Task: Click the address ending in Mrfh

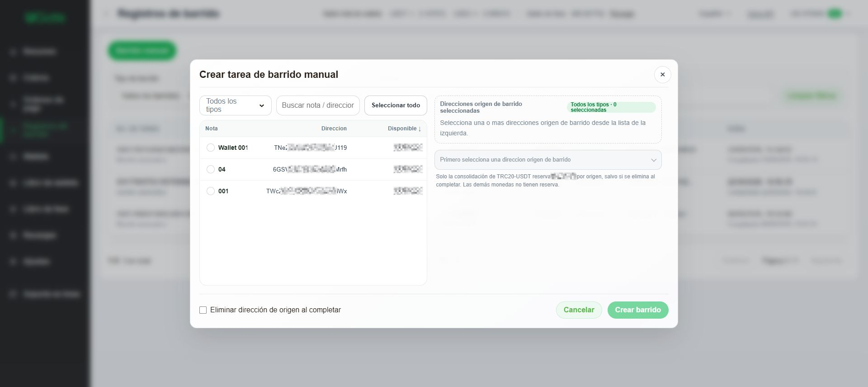Action: point(310,169)
